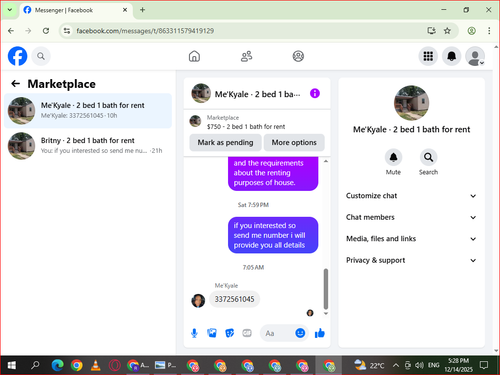Screen dimensions: 500x375
Task: Open the tab search dropdown
Action: pos(10,10)
